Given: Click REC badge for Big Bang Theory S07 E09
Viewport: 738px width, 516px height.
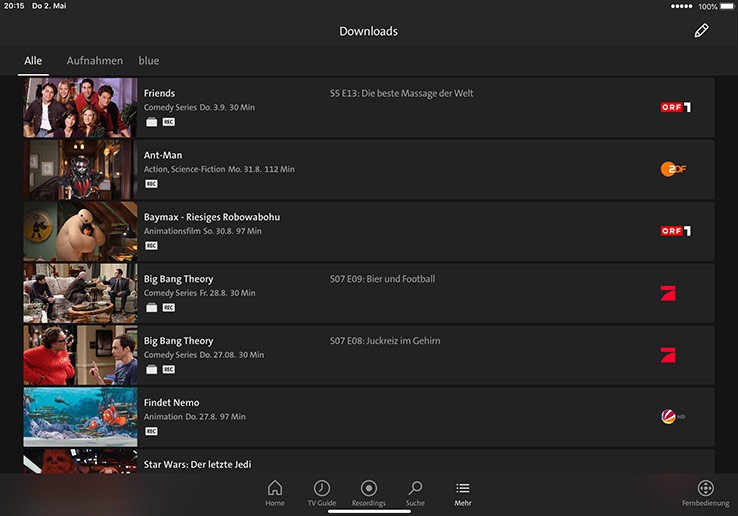Looking at the screenshot, I should [x=168, y=307].
